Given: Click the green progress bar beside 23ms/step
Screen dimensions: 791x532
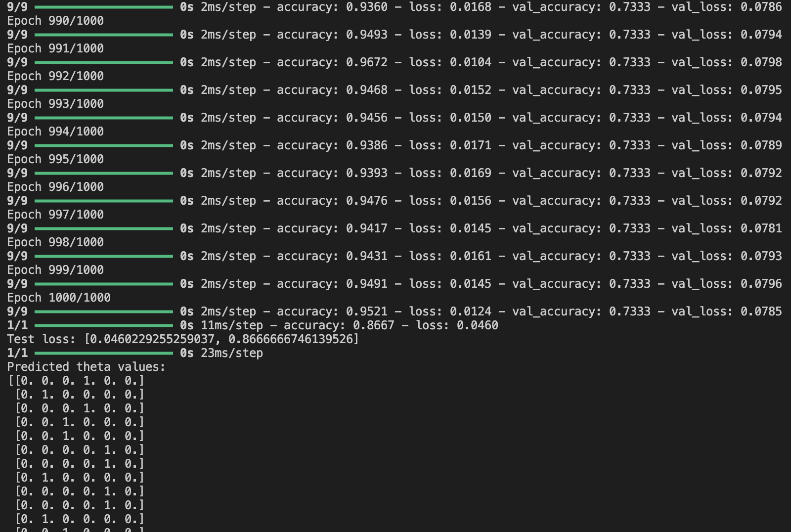Looking at the screenshot, I should 104,353.
